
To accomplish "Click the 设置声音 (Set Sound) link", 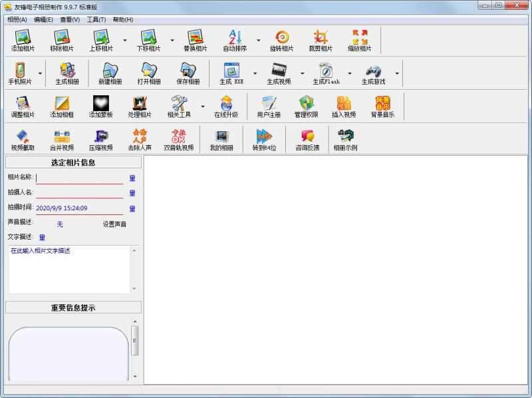I will 114,224.
